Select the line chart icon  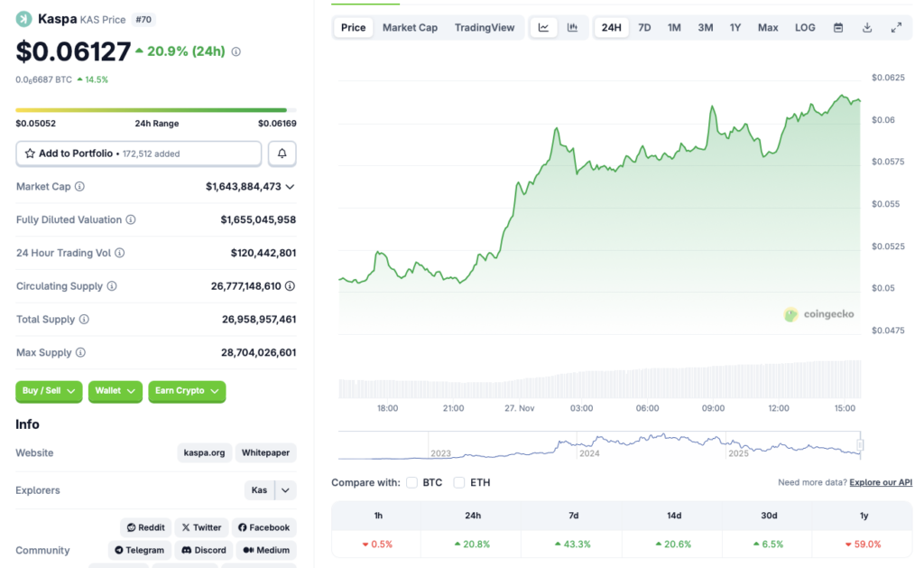pyautogui.click(x=542, y=27)
